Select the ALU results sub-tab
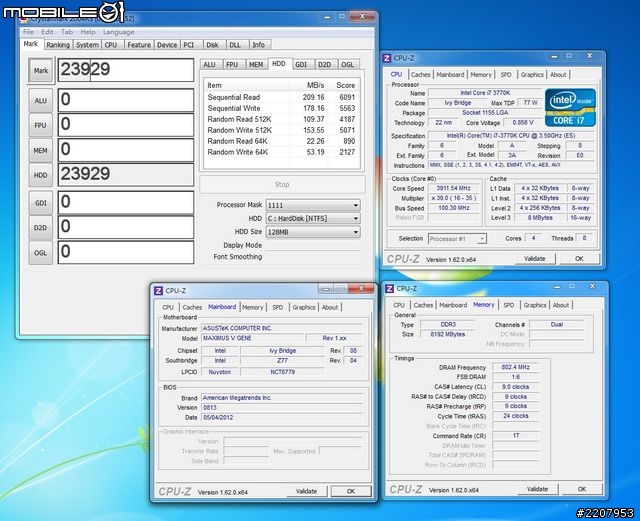The image size is (640, 521). 209,65
